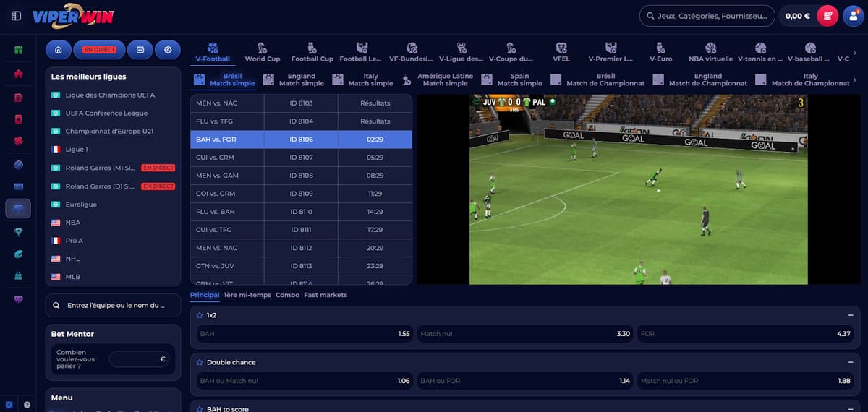Screen dimensions: 868x412
Task: Select Spain Match simple league
Action: 511,80
